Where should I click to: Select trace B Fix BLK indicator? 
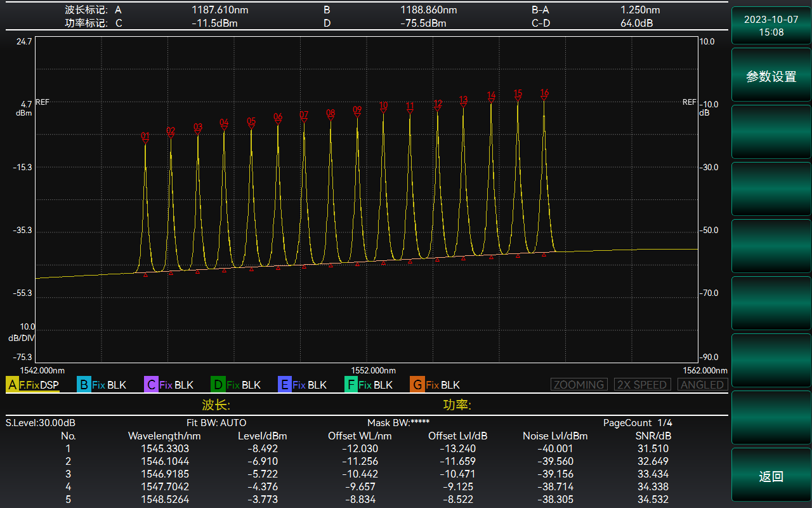click(x=101, y=385)
